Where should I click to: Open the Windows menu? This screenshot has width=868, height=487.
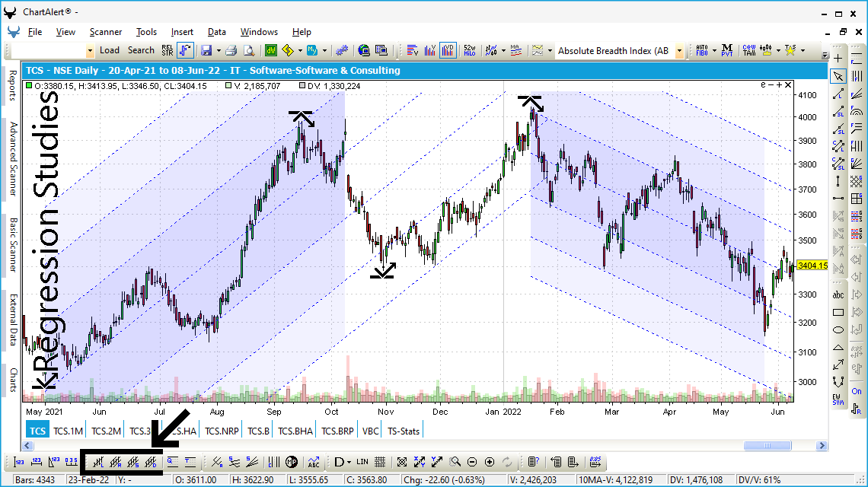[x=259, y=31]
